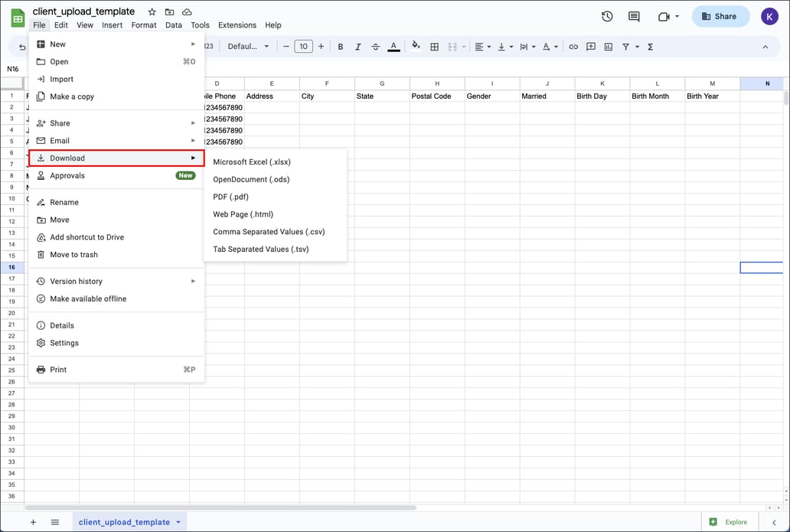
Task: Check cloud save status icon
Action: [187, 11]
